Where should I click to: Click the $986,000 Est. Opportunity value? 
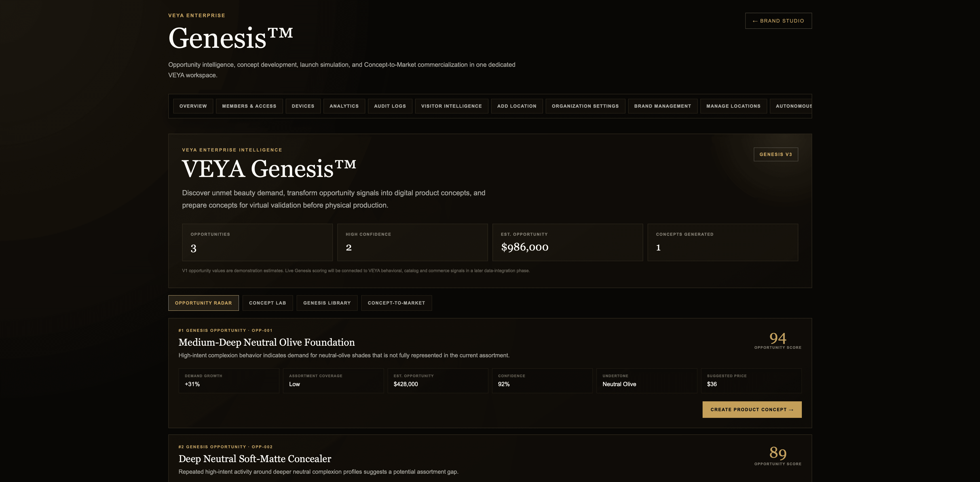click(x=525, y=247)
